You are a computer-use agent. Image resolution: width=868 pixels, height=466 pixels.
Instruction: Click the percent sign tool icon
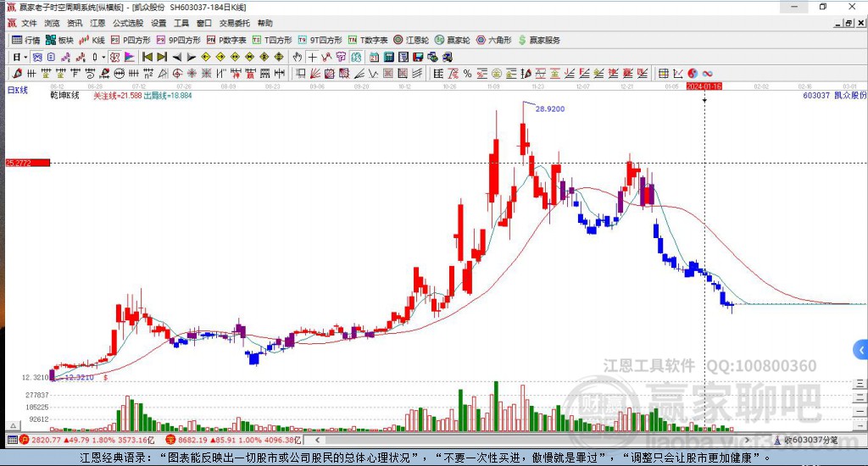pos(468,73)
